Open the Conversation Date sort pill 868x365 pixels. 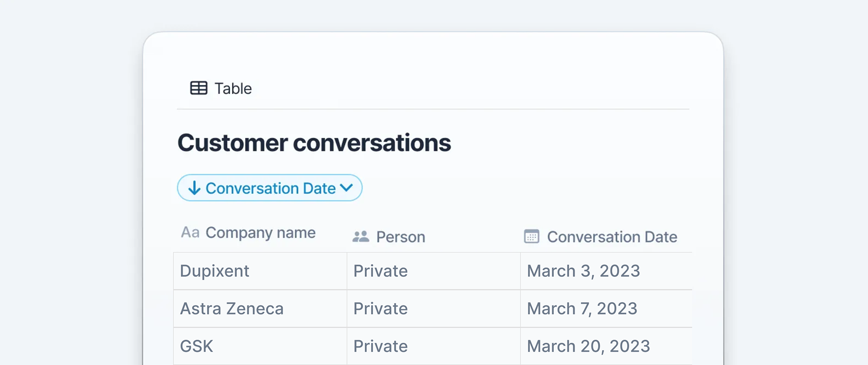(269, 188)
